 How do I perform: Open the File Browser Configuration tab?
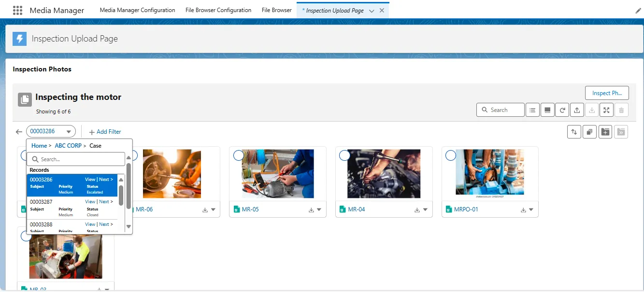click(x=218, y=10)
